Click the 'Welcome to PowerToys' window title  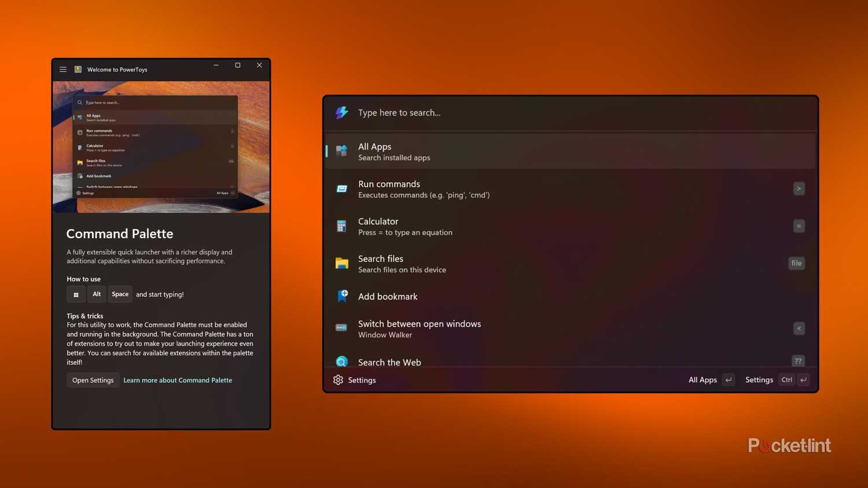click(x=117, y=69)
